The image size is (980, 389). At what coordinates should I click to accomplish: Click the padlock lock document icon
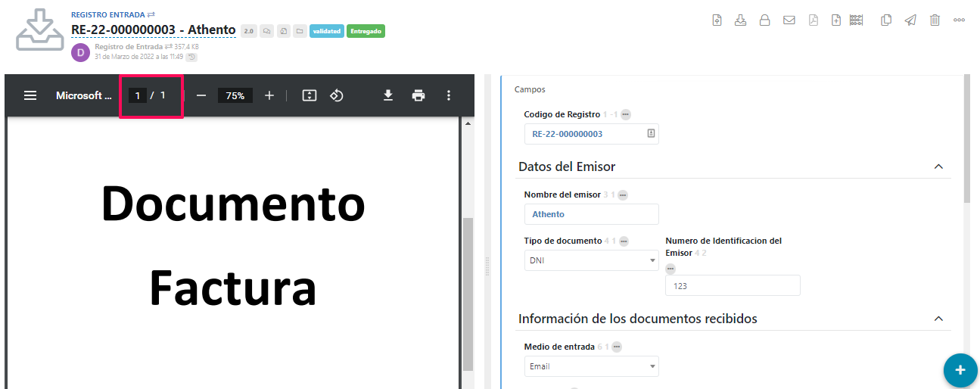coord(765,20)
